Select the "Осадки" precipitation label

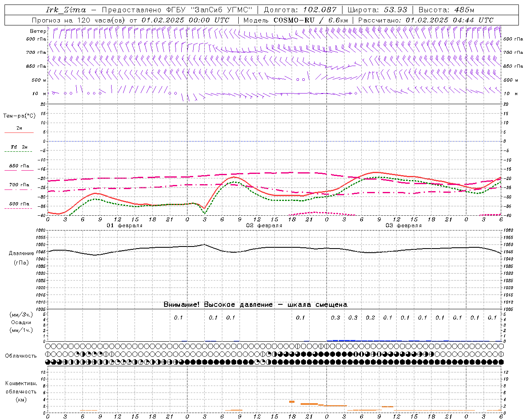click(21, 322)
